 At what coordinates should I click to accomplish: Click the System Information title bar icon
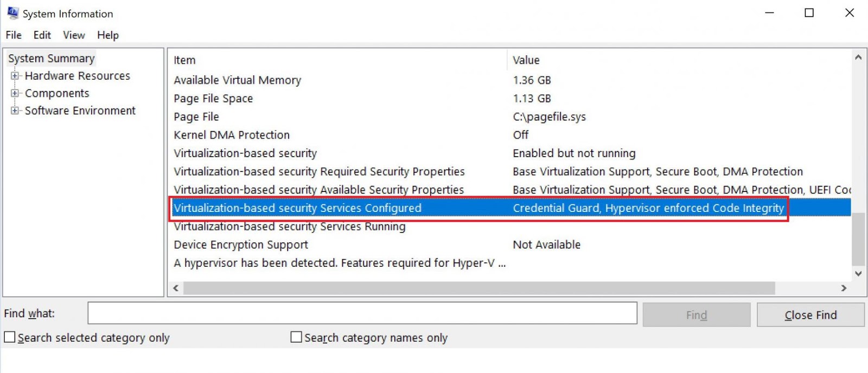coord(13,12)
